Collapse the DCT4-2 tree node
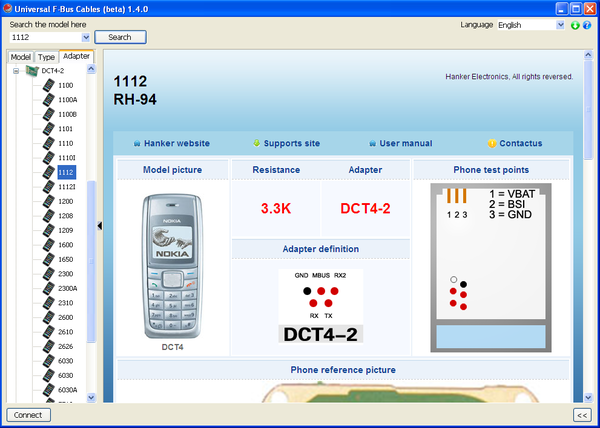 click(16, 71)
